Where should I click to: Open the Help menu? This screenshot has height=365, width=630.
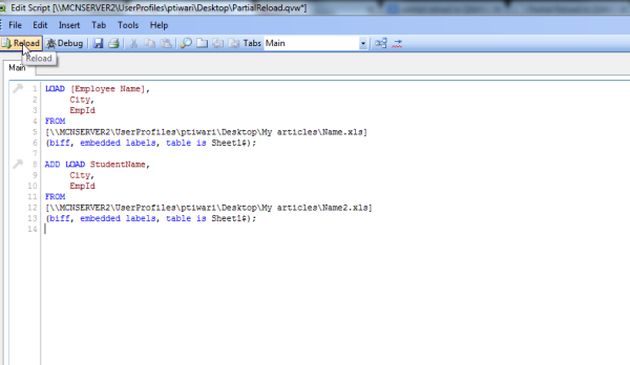159,25
